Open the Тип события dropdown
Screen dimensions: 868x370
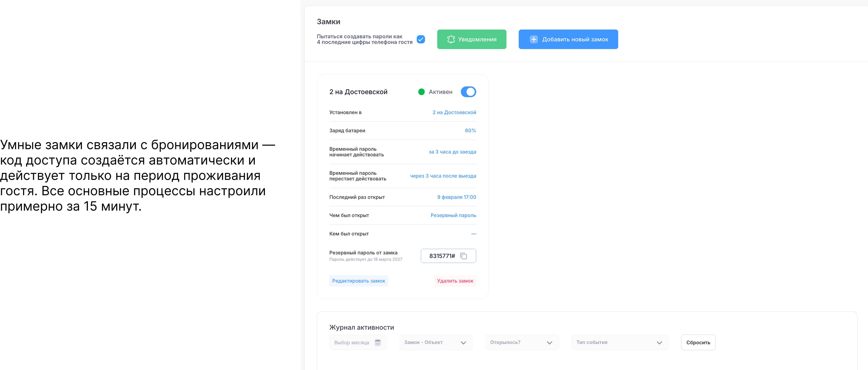(620, 342)
